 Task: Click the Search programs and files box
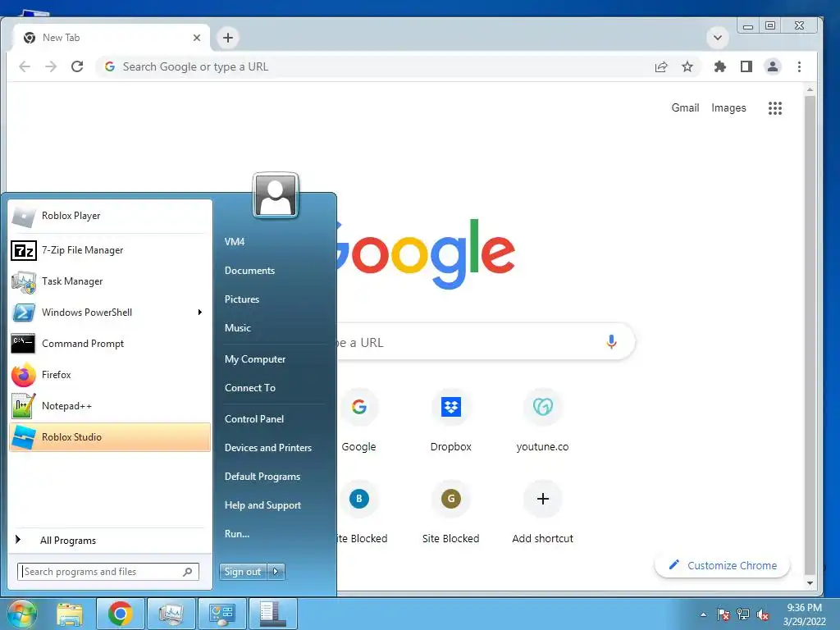point(107,572)
